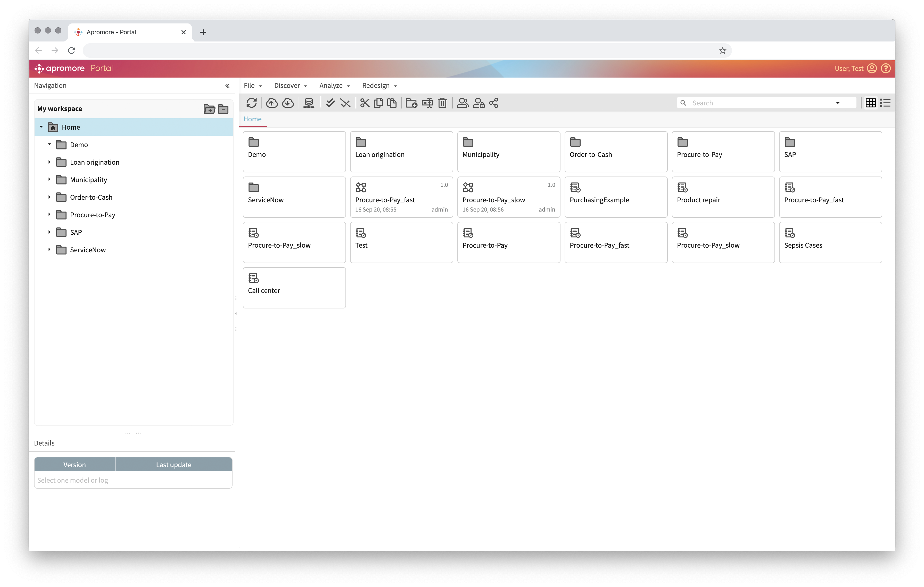924x587 pixels.
Task: Open the Discover menu
Action: 291,86
